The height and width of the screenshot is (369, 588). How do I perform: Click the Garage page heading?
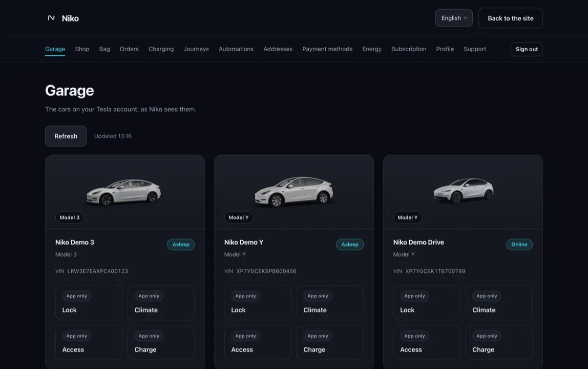pos(69,91)
